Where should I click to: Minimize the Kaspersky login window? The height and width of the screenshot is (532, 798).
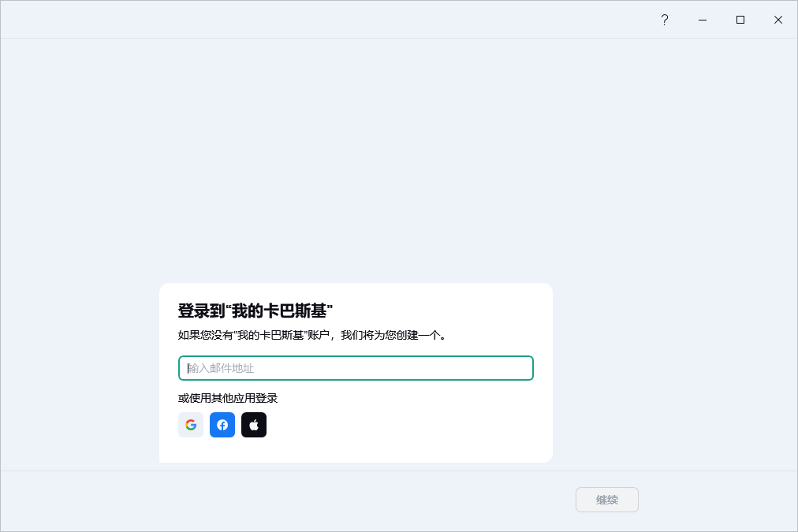(703, 20)
